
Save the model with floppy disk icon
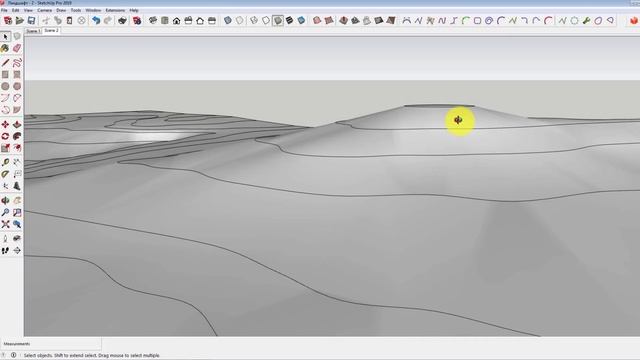(x=31, y=20)
